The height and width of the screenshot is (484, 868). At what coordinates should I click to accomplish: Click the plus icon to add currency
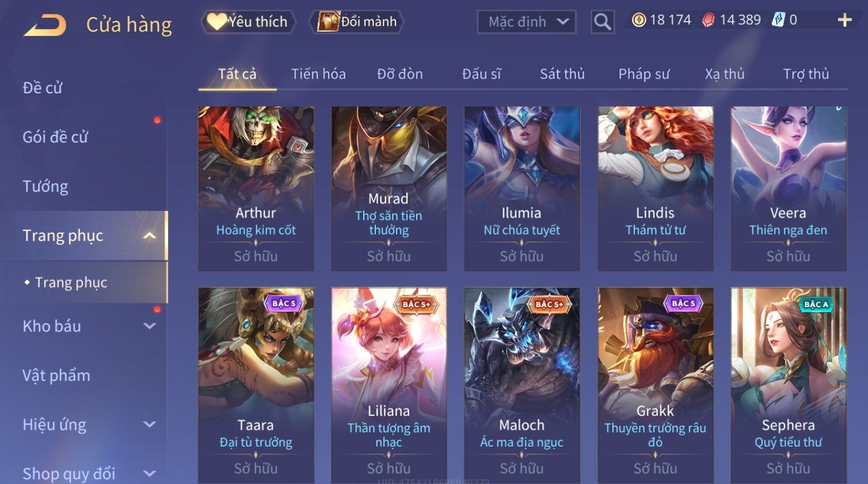click(x=844, y=21)
